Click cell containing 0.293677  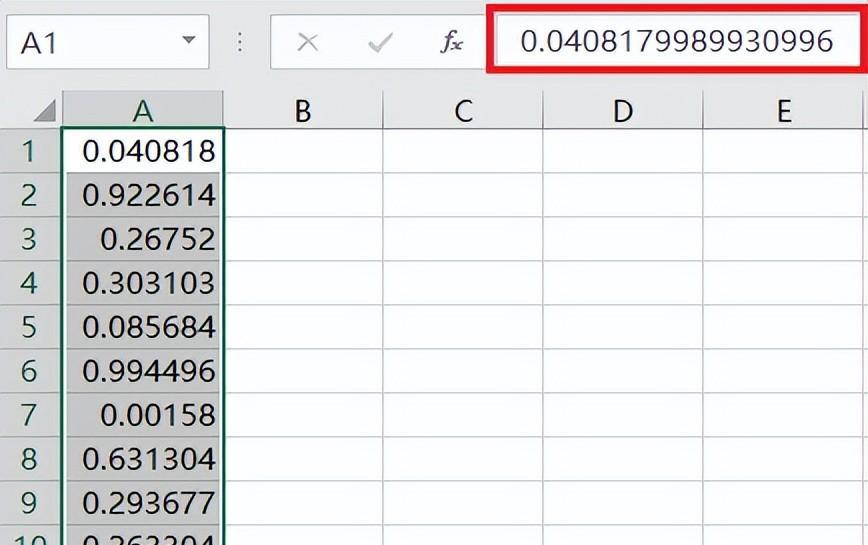(143, 503)
